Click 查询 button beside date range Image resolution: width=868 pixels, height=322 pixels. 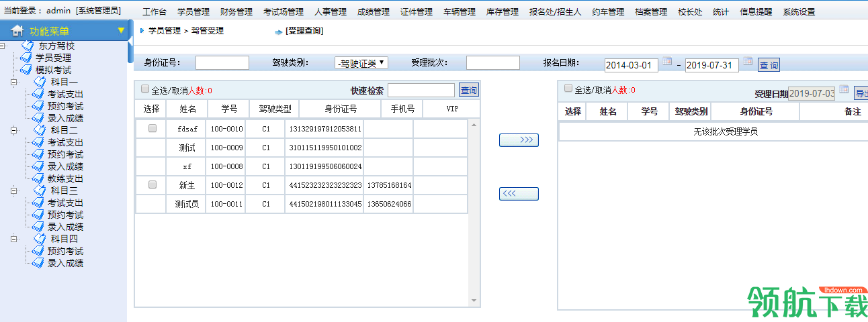(x=769, y=65)
